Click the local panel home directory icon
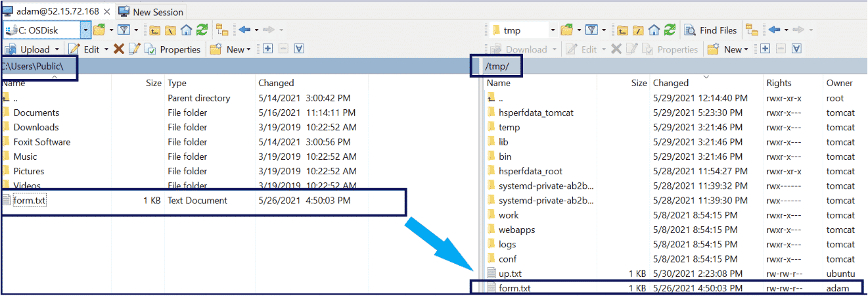Image resolution: width=868 pixels, height=296 pixels. [x=187, y=30]
